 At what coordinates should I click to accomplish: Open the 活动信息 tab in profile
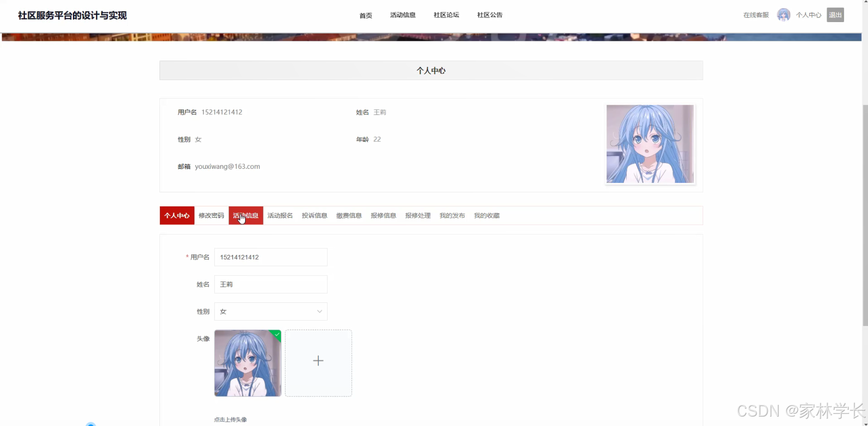[245, 215]
